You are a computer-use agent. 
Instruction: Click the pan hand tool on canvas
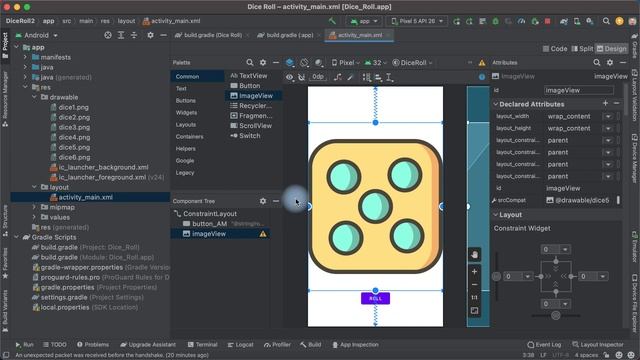click(474, 255)
